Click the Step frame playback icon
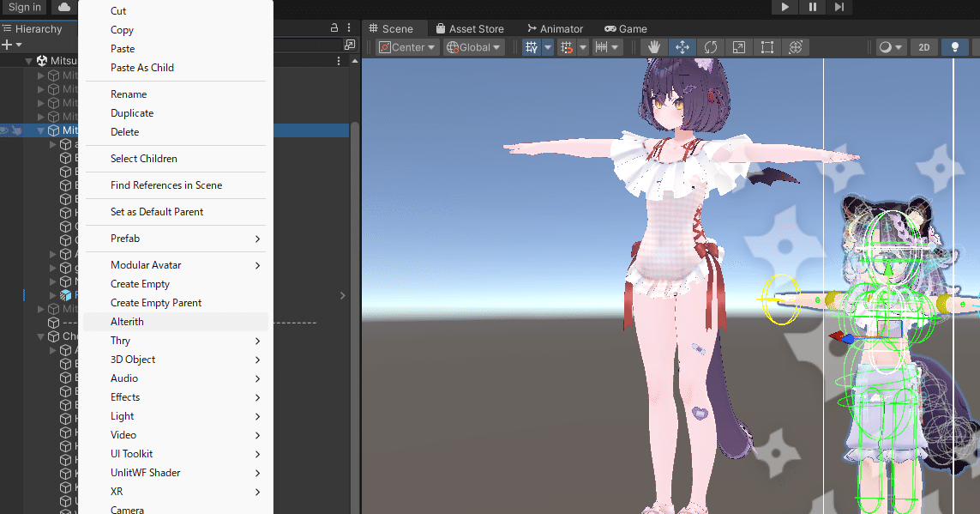This screenshot has height=514, width=980. tap(839, 7)
